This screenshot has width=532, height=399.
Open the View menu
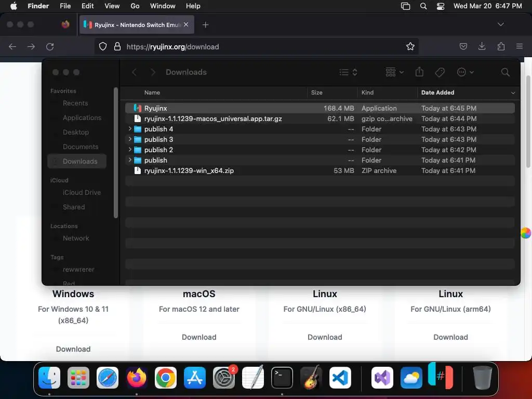pos(112,6)
